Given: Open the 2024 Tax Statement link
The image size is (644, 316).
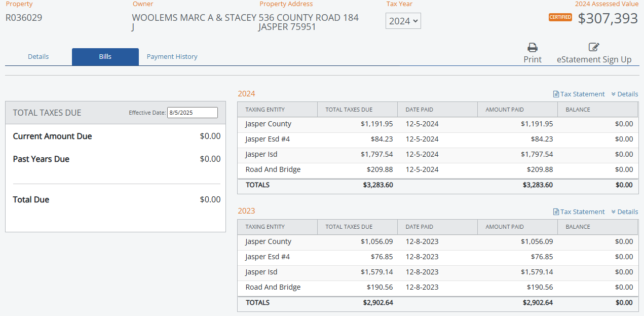Looking at the screenshot, I should 582,94.
